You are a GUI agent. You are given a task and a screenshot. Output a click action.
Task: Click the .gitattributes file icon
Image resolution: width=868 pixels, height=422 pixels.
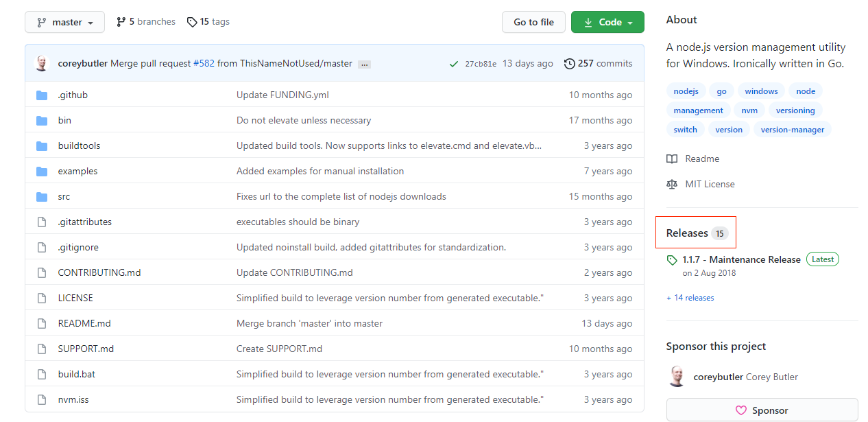coord(42,222)
